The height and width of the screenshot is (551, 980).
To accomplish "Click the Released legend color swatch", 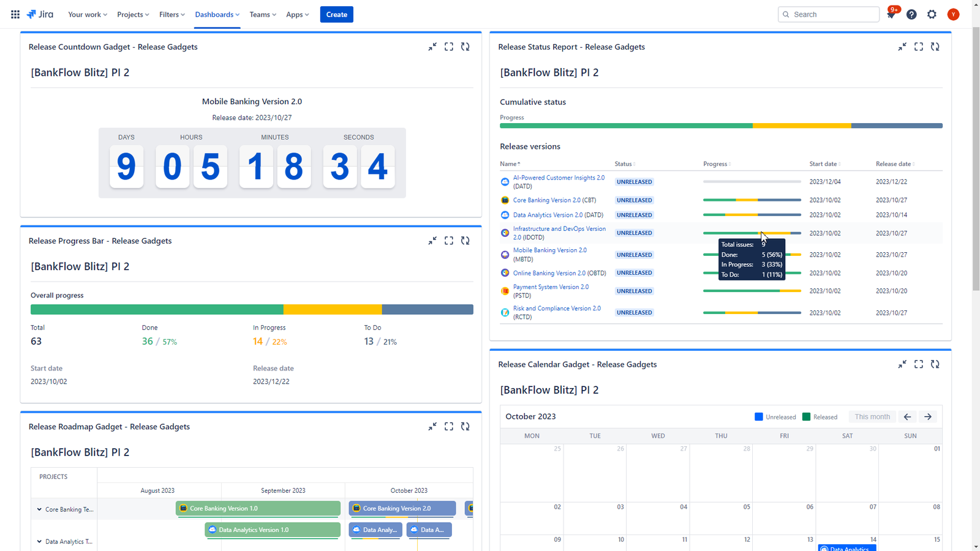I will [x=806, y=417].
